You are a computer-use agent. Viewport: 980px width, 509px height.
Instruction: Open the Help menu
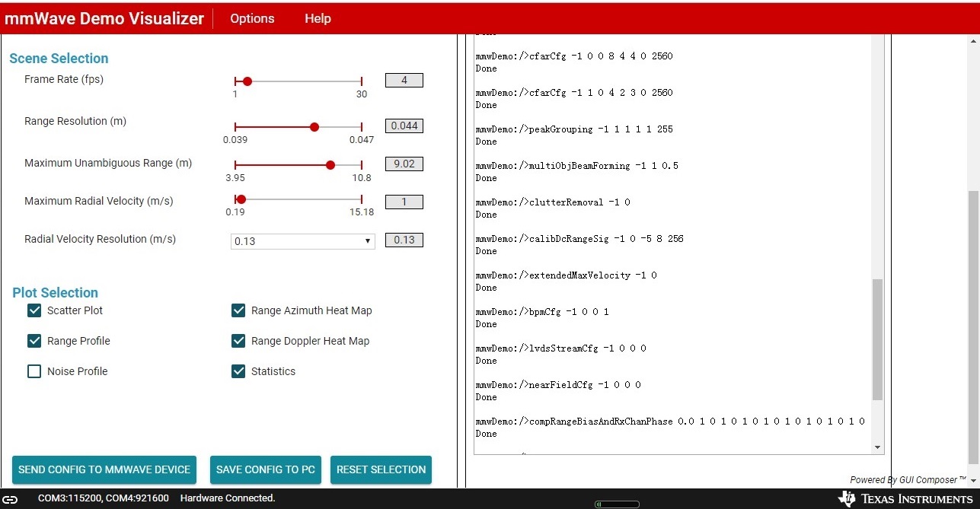coord(318,18)
